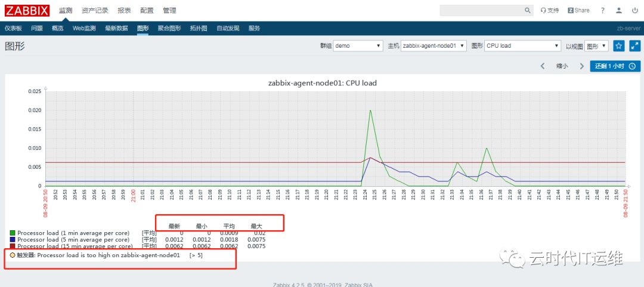644x287 pixels.
Task: Go to 最新数据 submenu
Action: pos(116,29)
